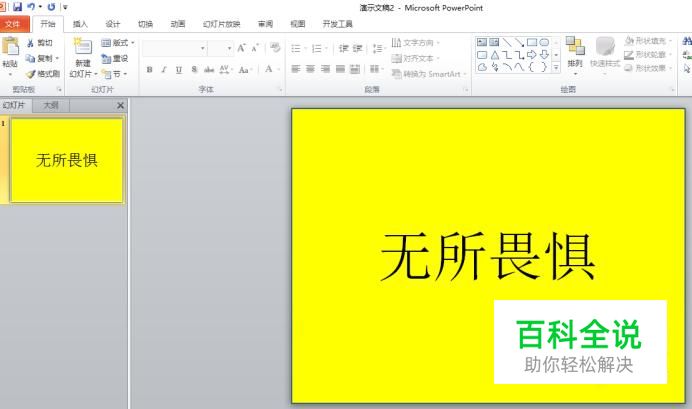Switch to the 插入 (Insert) ribbon tab
Image resolution: width=692 pixels, height=409 pixels.
pyautogui.click(x=80, y=24)
